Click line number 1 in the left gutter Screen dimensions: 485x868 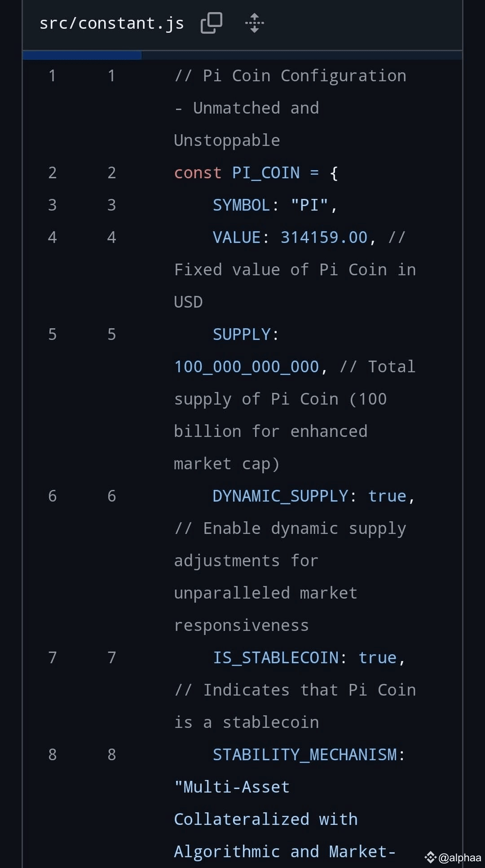coord(52,75)
